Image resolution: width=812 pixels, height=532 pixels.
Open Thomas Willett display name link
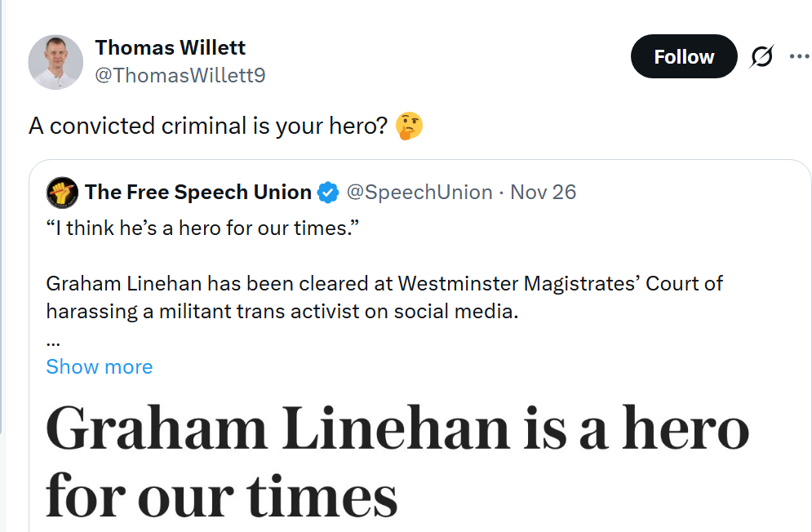click(x=170, y=47)
